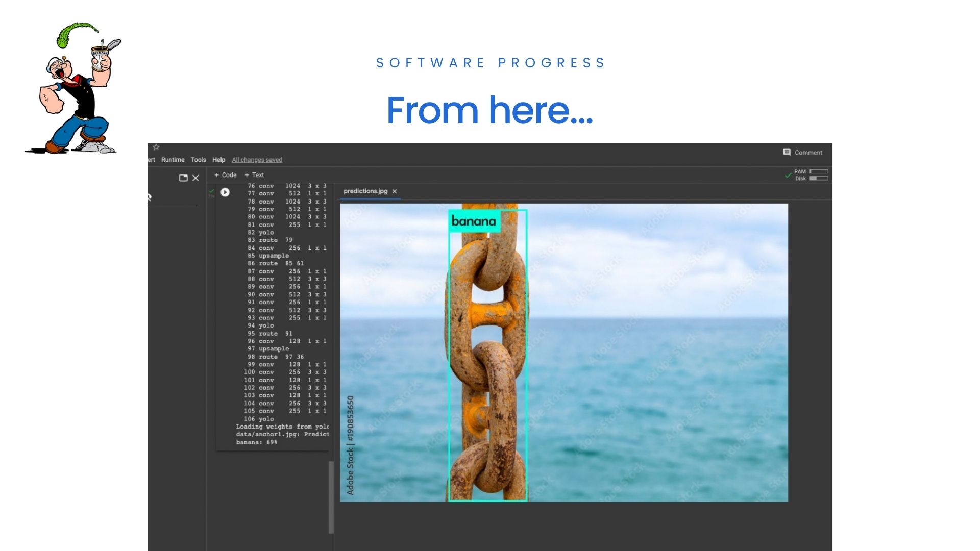980x551 pixels.
Task: Select the predictions.jpg tab
Action: coord(365,191)
